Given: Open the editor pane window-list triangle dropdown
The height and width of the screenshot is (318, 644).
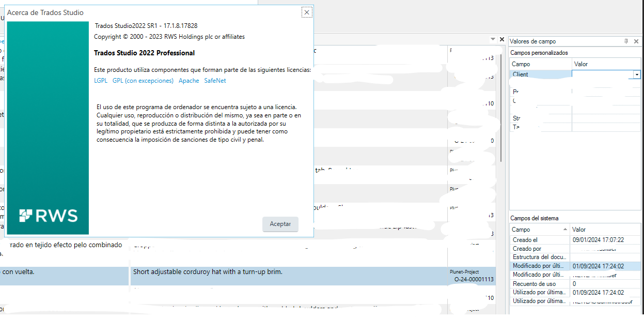Looking at the screenshot, I should click(492, 39).
